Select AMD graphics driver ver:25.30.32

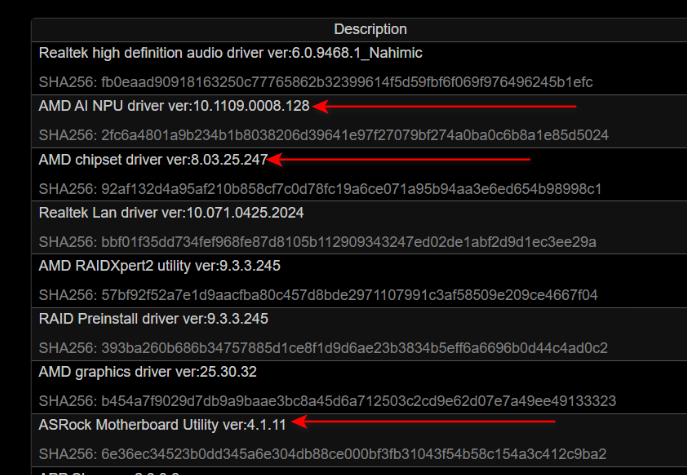pos(148,372)
